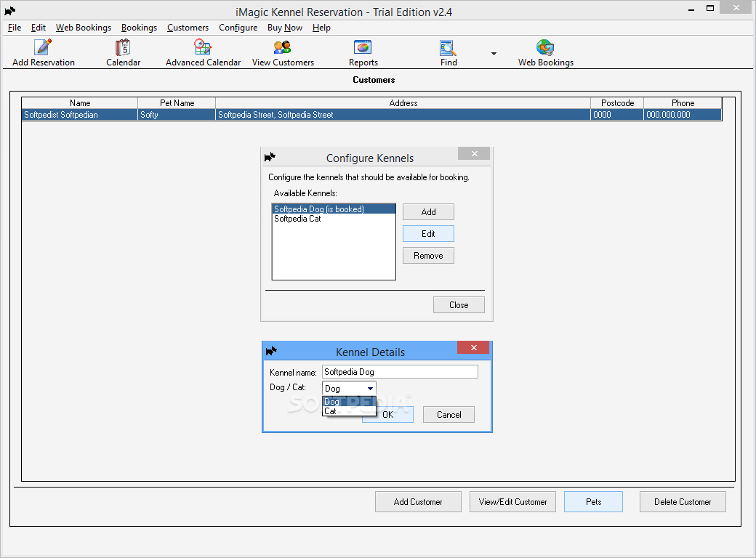Click the Add Reservation pencil icon
The width and height of the screenshot is (756, 558).
pyautogui.click(x=43, y=46)
